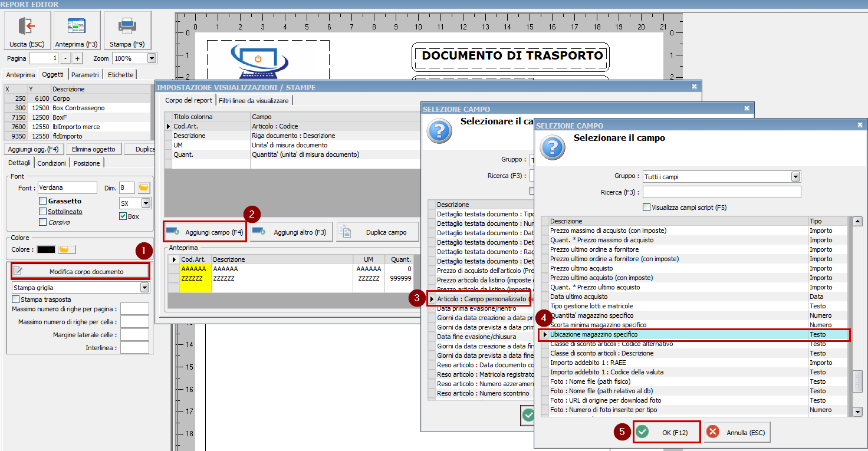Click the Ricerca (F3) search field in front dialog
The image size is (868, 451).
pyautogui.click(x=722, y=192)
